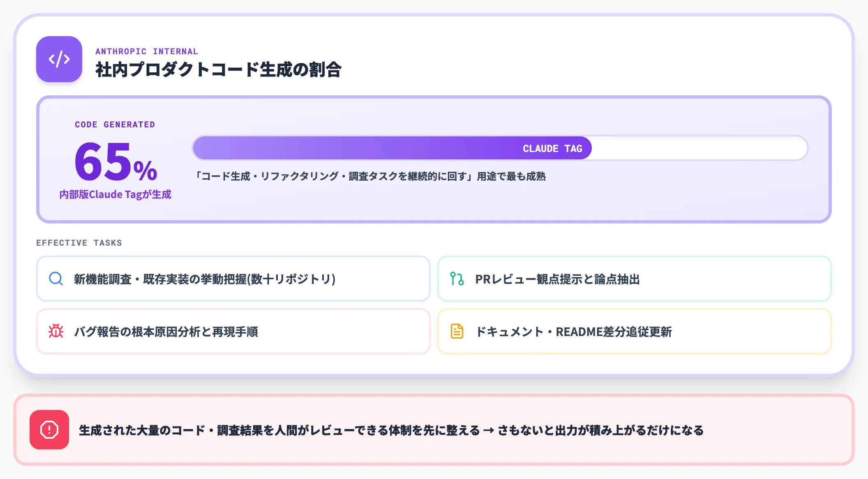Image resolution: width=868 pixels, height=479 pixels.
Task: Click the text 用途で最も成熟 description
Action: click(370, 176)
